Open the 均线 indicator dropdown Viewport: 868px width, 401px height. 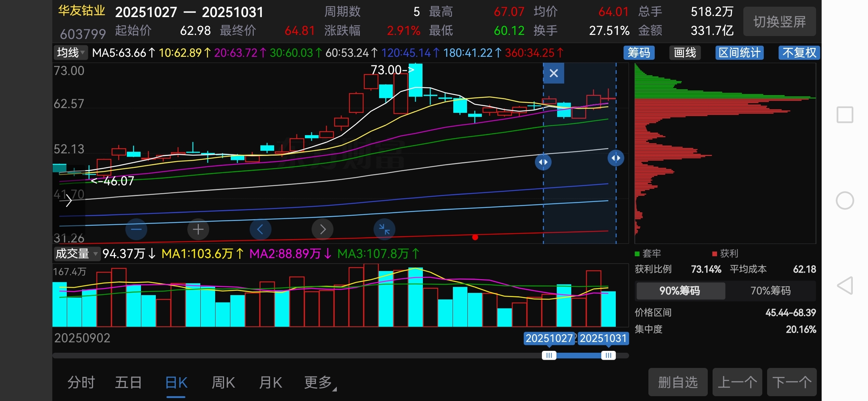click(x=70, y=53)
